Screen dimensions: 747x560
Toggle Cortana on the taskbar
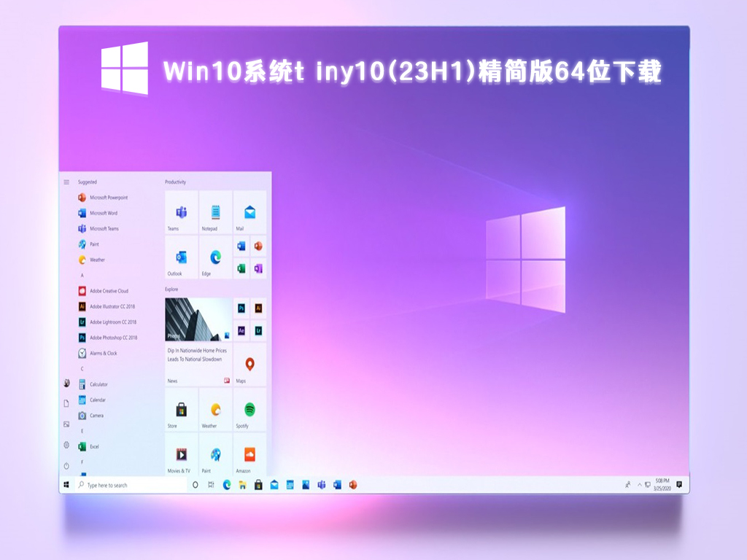(x=195, y=485)
